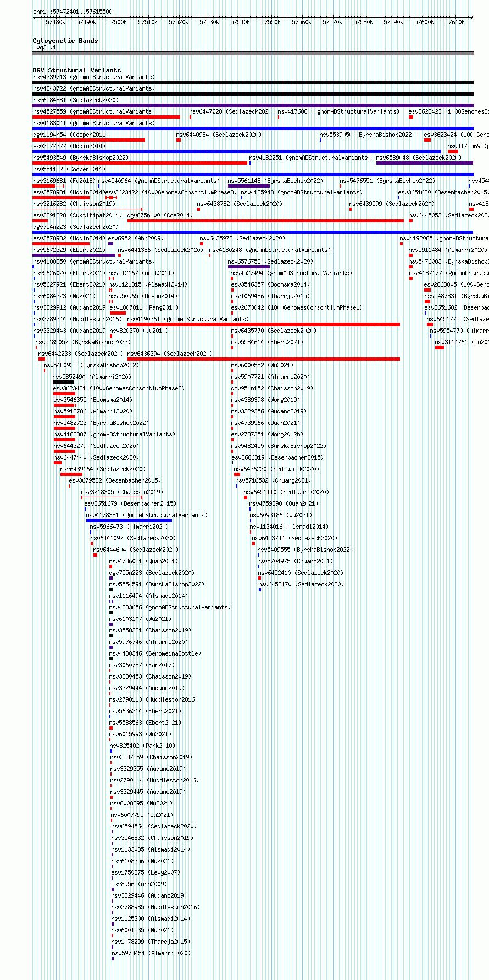This screenshot has height=980, width=489.
Task: Select nsv5672329 (Ebert2021) label
Action: pyautogui.click(x=69, y=250)
